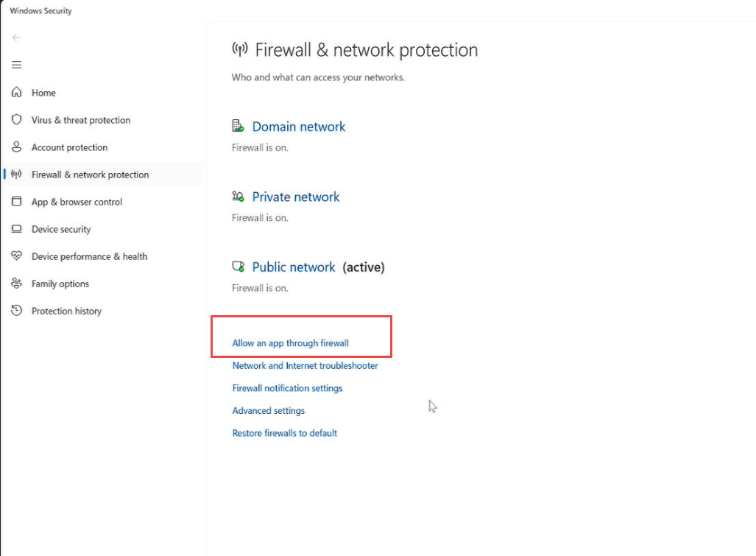This screenshot has height=556, width=756.
Task: Open Firewall notification settings
Action: click(x=287, y=388)
